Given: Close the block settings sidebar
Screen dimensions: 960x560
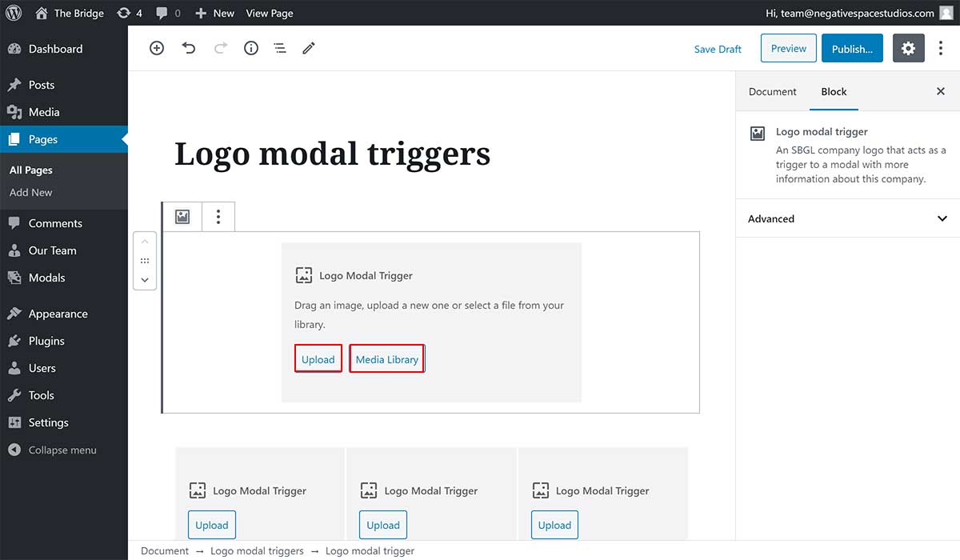Looking at the screenshot, I should coord(941,91).
